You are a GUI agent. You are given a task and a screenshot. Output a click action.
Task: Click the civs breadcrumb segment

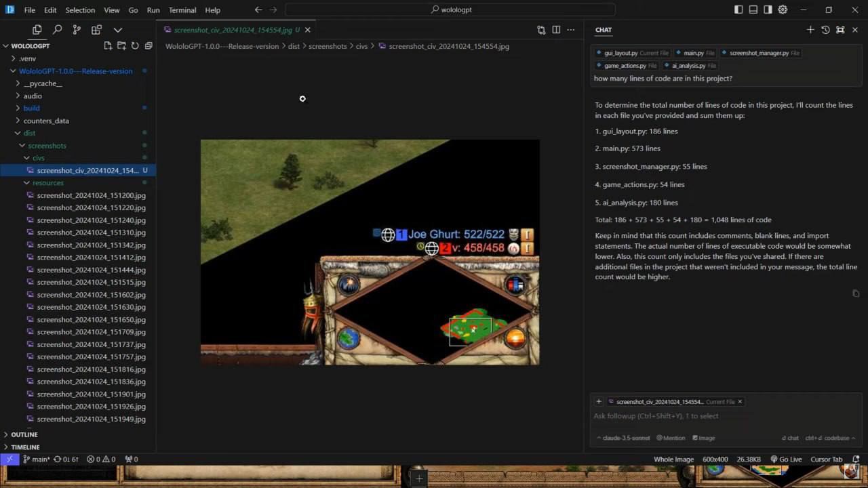361,46
